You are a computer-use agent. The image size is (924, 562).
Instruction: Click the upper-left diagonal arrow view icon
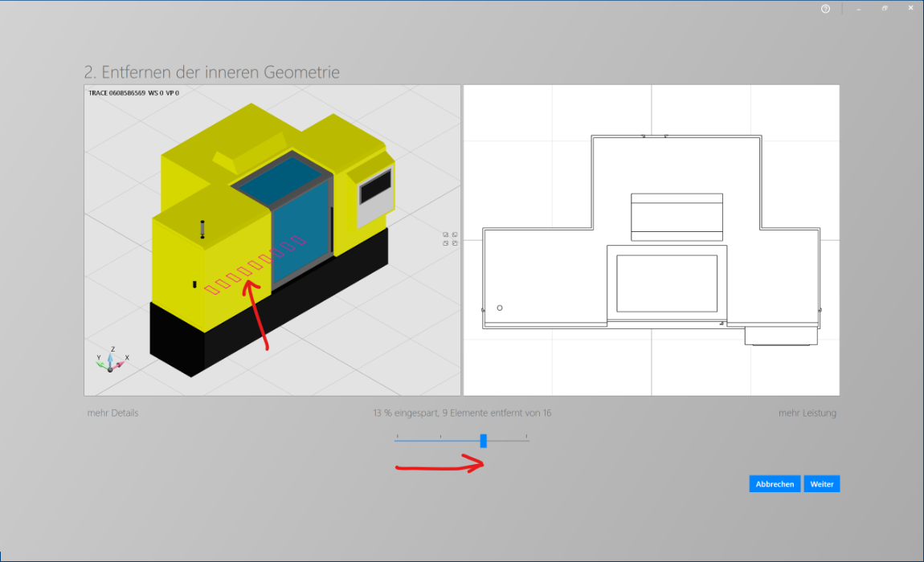coord(445,234)
